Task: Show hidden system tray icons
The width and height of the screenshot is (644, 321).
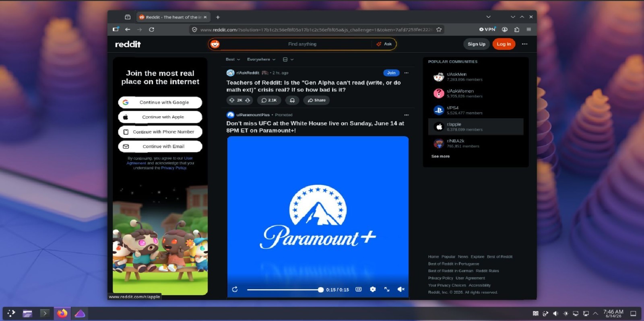Action: pyautogui.click(x=595, y=313)
